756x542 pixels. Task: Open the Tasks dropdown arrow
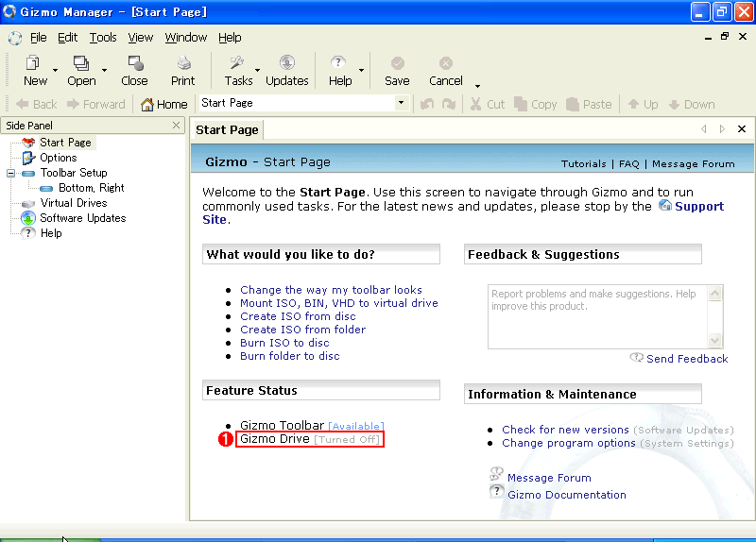coord(257,70)
